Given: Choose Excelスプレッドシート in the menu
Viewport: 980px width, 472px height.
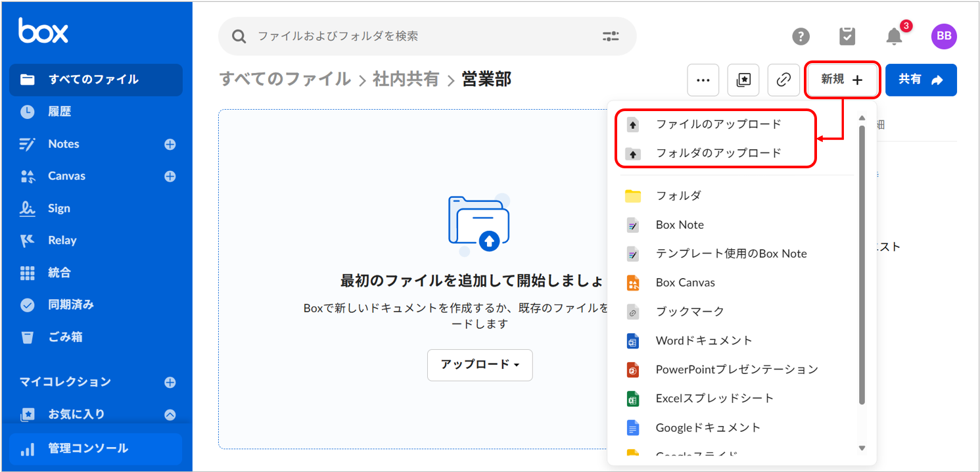Looking at the screenshot, I should (x=714, y=398).
